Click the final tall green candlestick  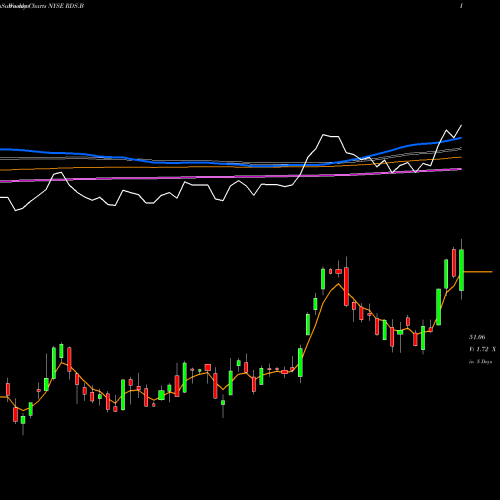[462, 270]
